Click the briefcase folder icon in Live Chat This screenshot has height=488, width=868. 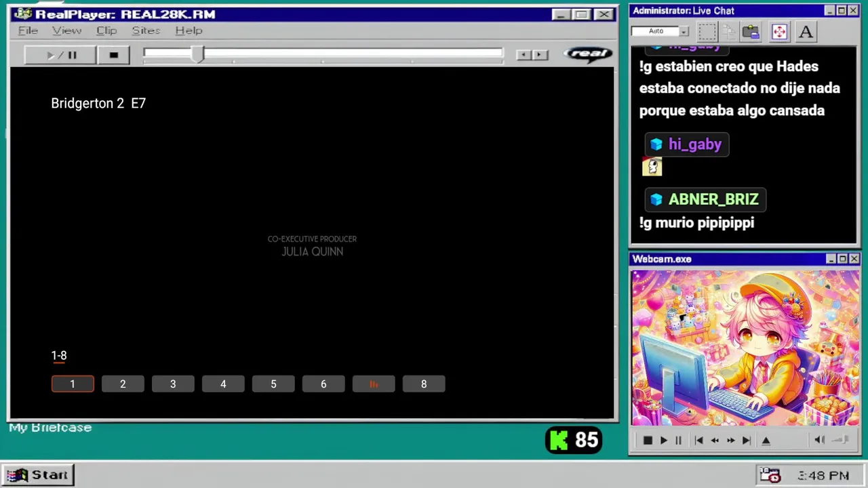coord(751,31)
